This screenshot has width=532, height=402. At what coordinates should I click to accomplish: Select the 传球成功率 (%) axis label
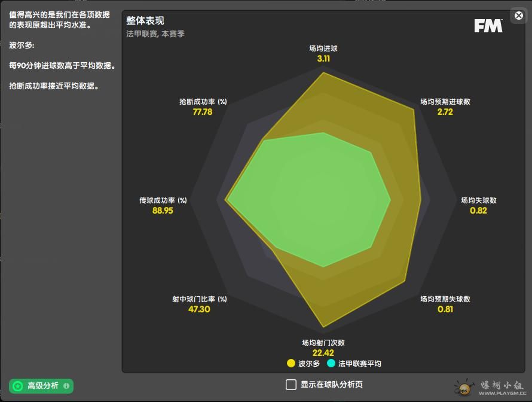pos(163,200)
